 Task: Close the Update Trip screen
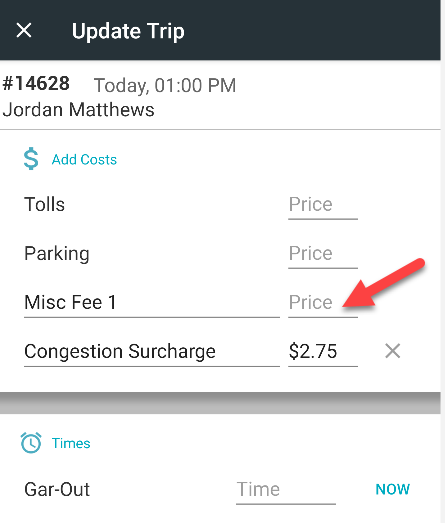pos(24,30)
